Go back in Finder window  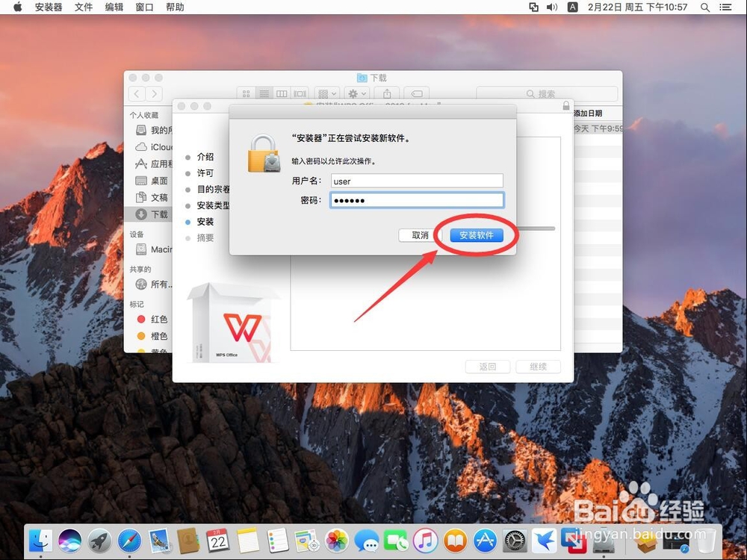click(137, 94)
